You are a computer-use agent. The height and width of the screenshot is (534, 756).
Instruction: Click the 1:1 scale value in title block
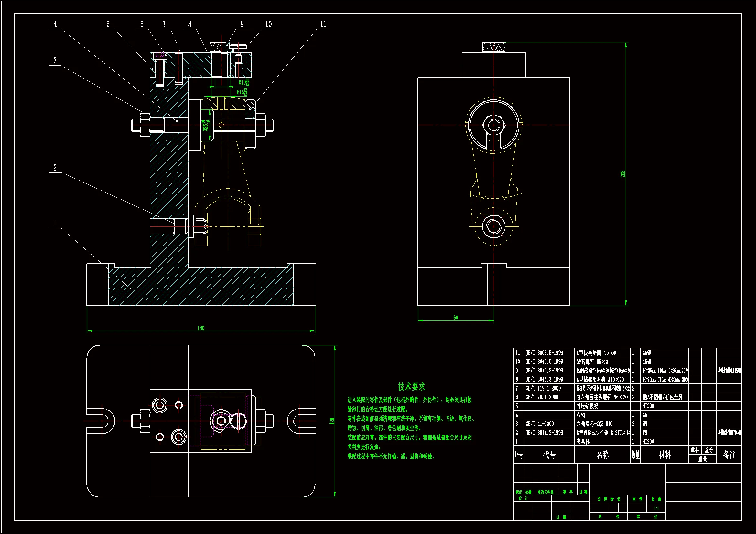656,508
